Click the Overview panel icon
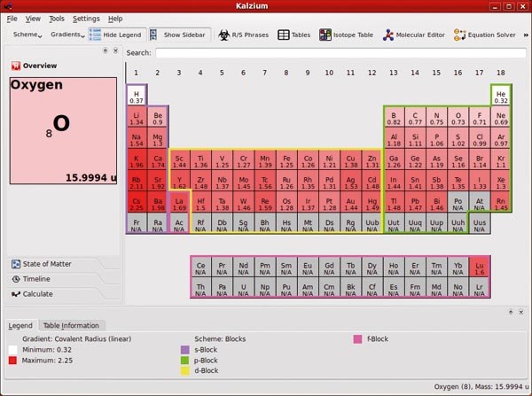 [x=16, y=66]
